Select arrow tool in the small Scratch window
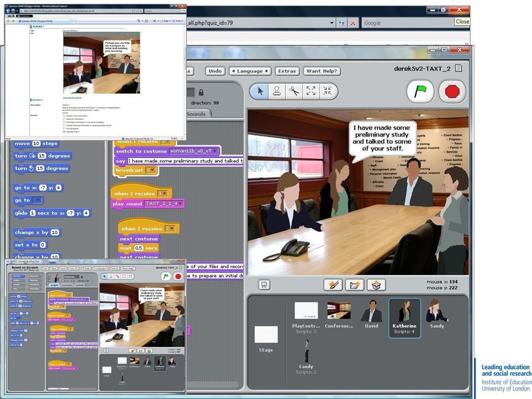The width and height of the screenshot is (532, 399). [104, 276]
